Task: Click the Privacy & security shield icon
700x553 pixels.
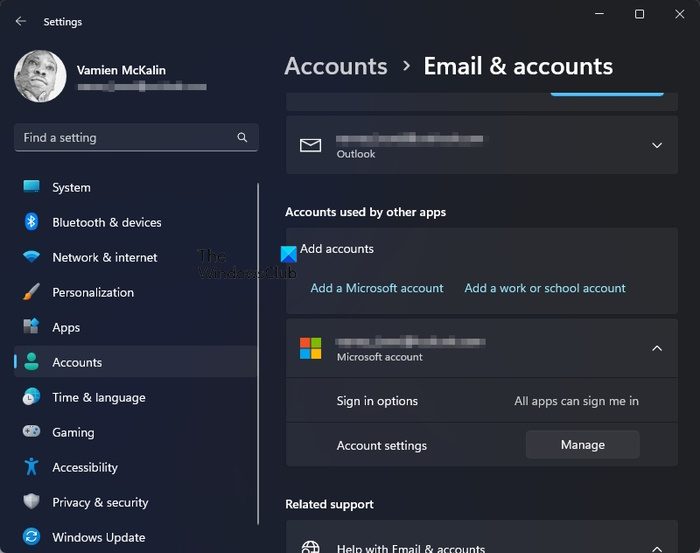Action: point(31,502)
